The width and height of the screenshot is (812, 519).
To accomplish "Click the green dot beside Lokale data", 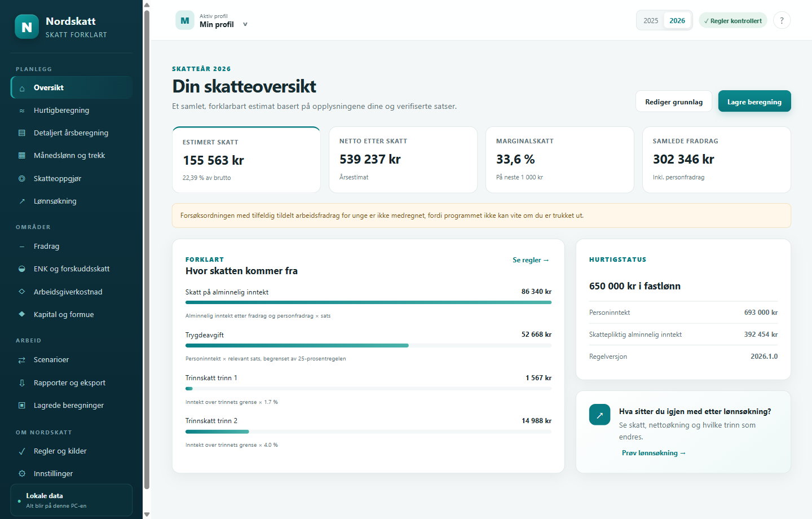I will pos(19,501).
